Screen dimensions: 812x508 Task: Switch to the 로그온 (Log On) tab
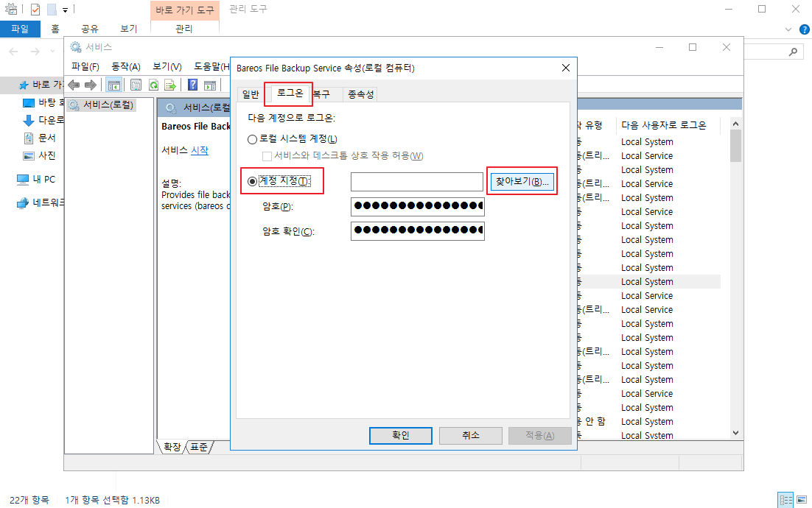click(x=290, y=93)
